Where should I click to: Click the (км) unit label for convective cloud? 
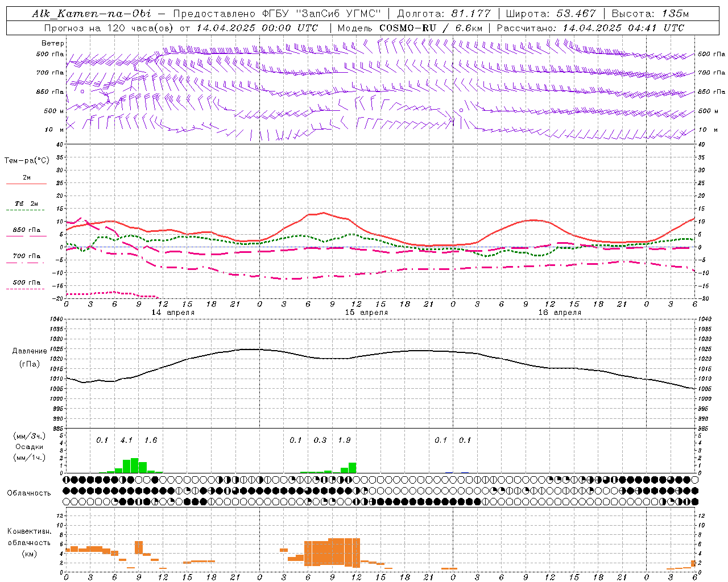tap(30, 554)
